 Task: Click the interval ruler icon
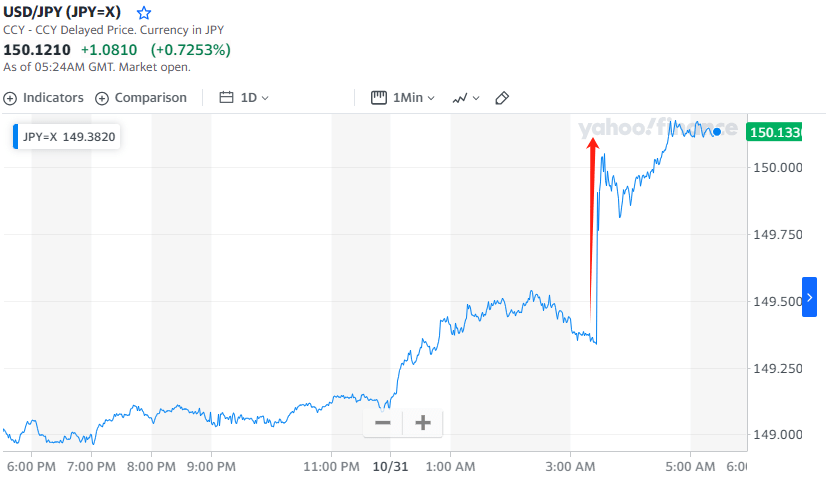point(379,98)
